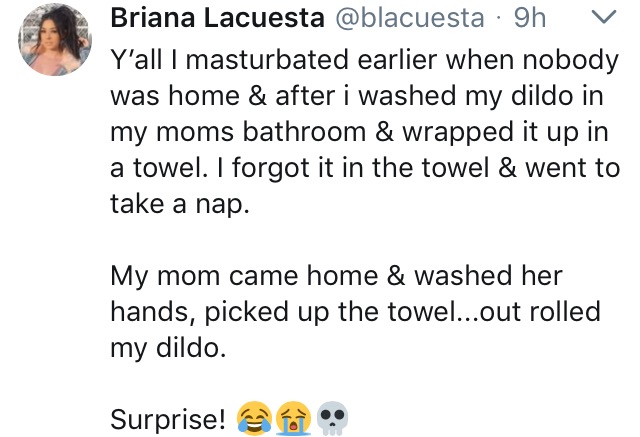Click the display name Briana Lacuesta

tap(218, 18)
